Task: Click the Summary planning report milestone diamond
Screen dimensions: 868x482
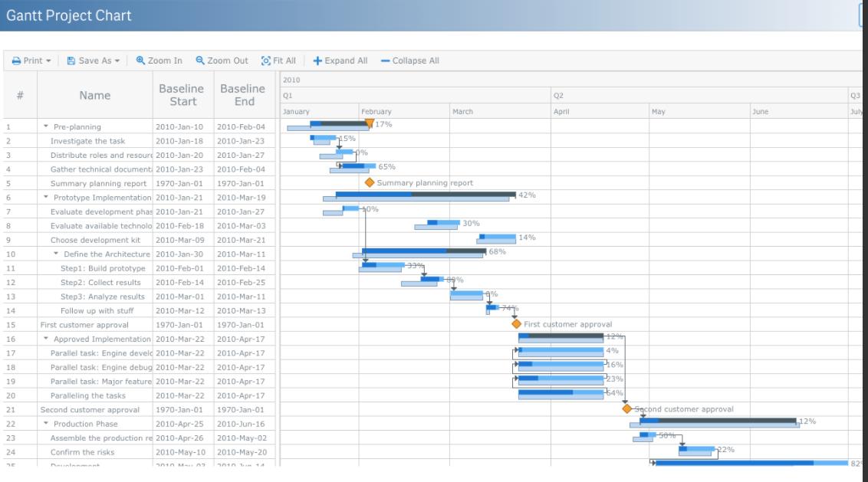Action: tap(370, 183)
